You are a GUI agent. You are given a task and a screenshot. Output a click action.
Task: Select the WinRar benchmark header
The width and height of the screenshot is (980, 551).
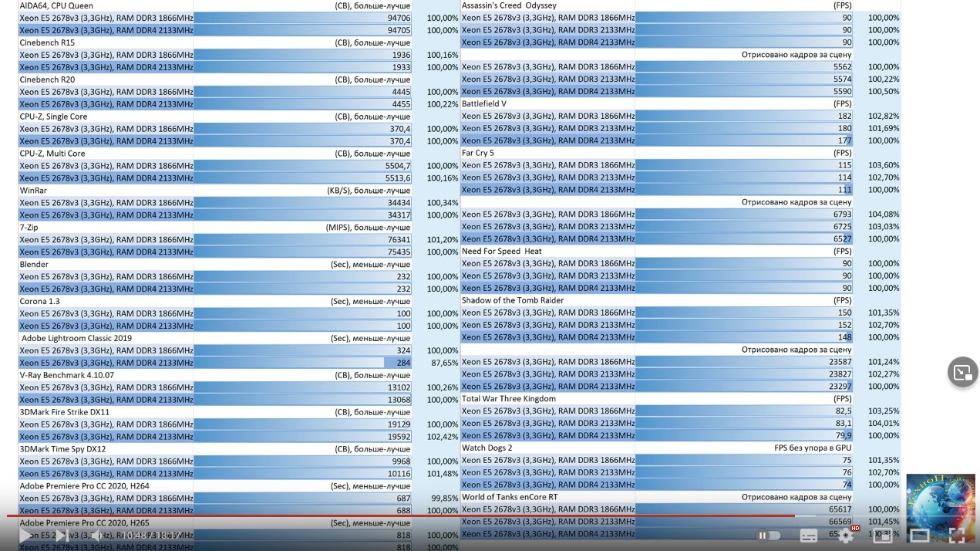[x=33, y=191]
